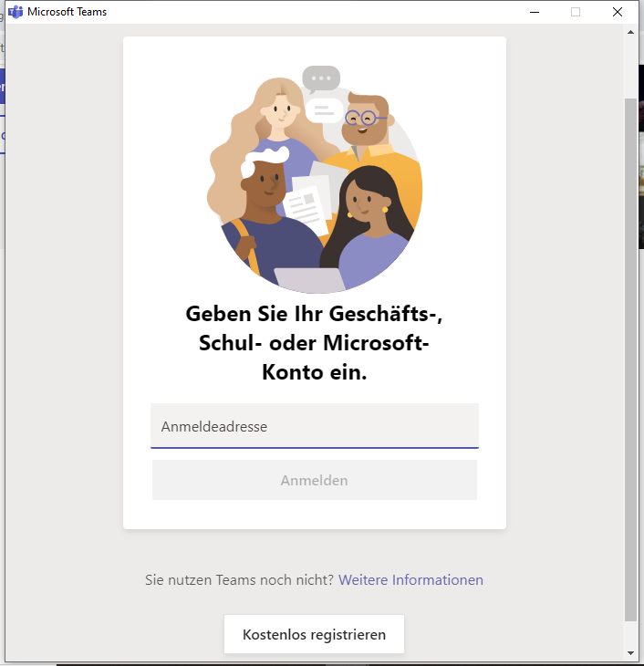
Task: Click the heading text about Microsoft-Konto
Action: click(x=314, y=343)
